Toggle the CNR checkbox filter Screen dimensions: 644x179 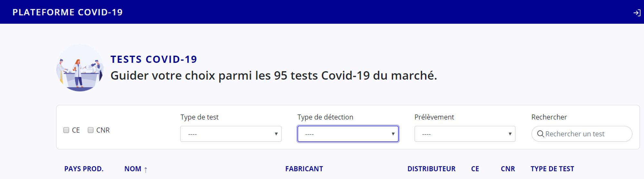pyautogui.click(x=91, y=130)
